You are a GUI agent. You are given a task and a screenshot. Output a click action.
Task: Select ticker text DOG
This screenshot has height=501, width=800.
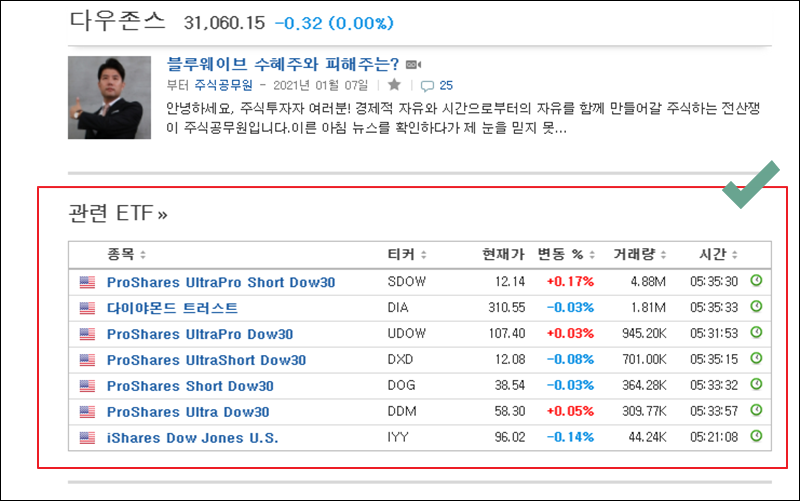click(402, 385)
